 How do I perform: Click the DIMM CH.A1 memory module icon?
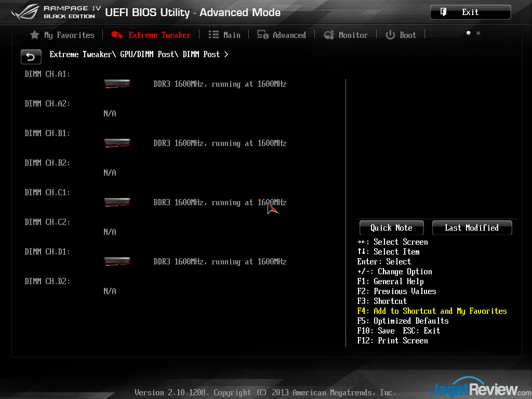click(117, 84)
